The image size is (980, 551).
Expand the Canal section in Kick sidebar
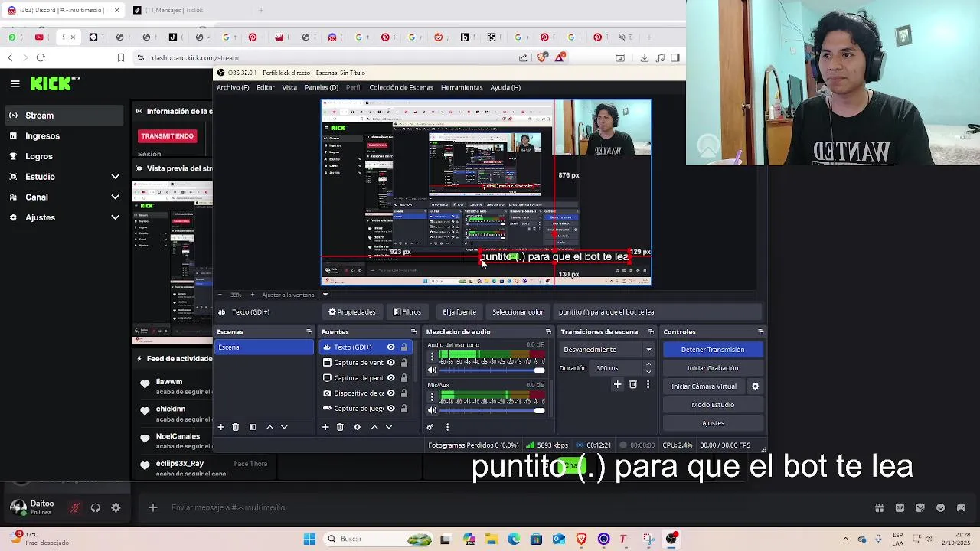115,197
